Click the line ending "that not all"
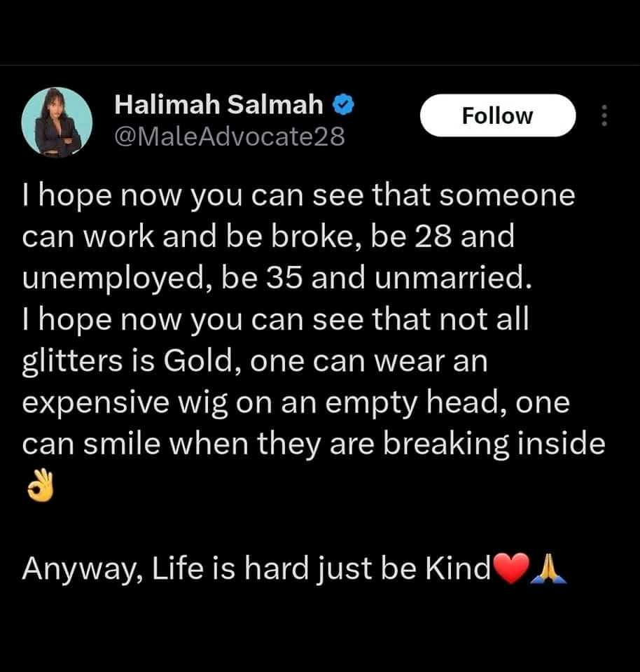 point(276,320)
